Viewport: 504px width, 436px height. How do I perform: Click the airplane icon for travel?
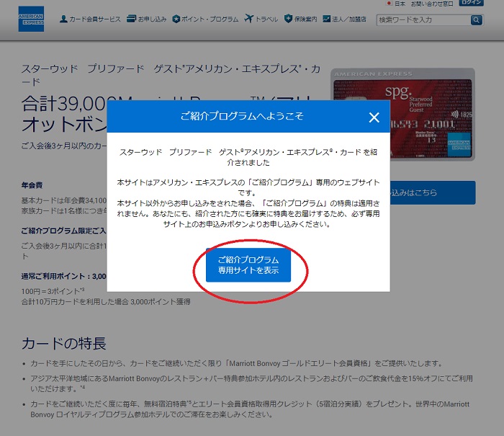point(249,19)
